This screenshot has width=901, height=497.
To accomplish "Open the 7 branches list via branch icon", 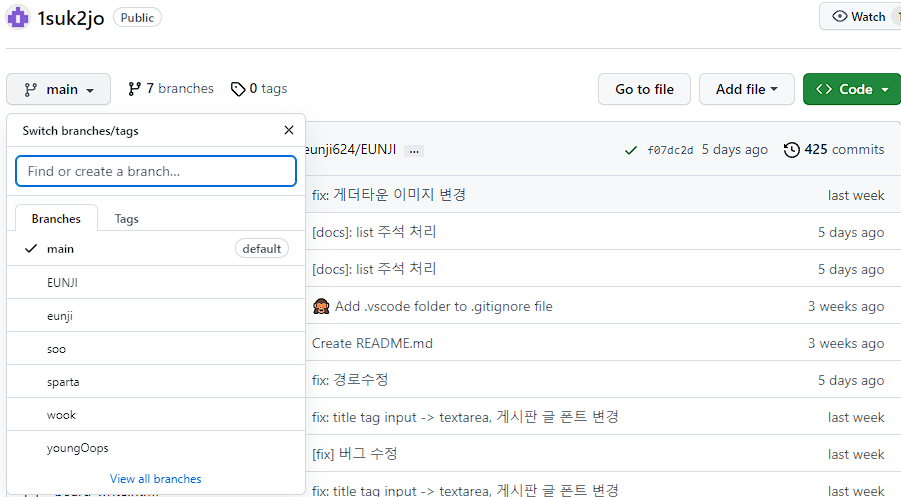I will [x=134, y=89].
